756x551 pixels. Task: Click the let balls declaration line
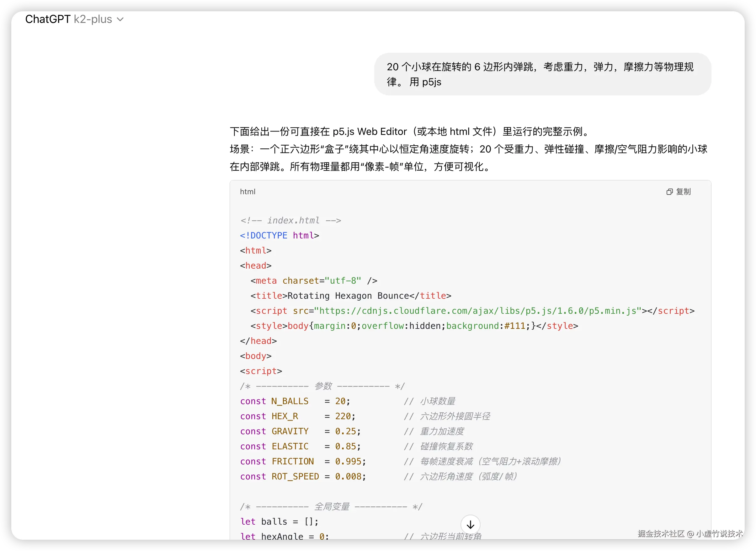[279, 522]
